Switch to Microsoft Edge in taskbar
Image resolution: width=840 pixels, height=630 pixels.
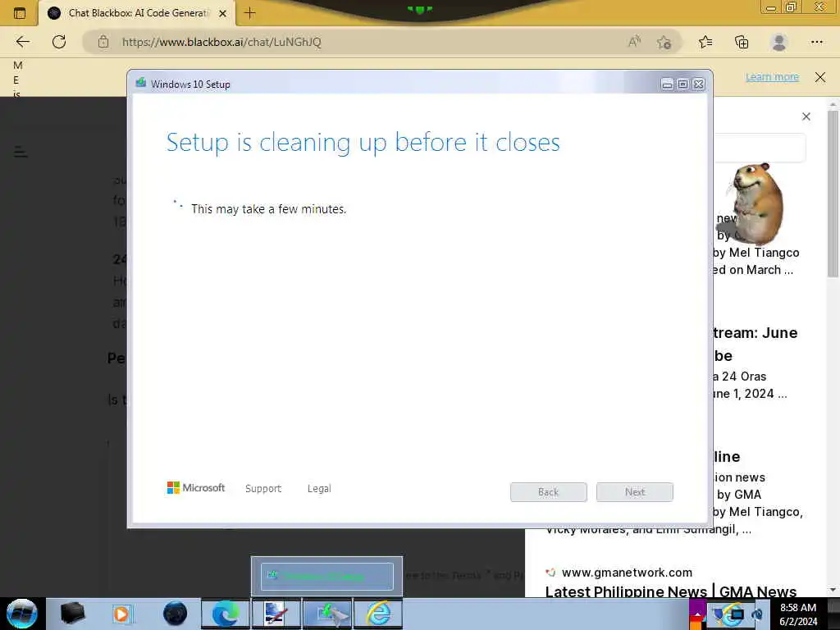coord(226,614)
